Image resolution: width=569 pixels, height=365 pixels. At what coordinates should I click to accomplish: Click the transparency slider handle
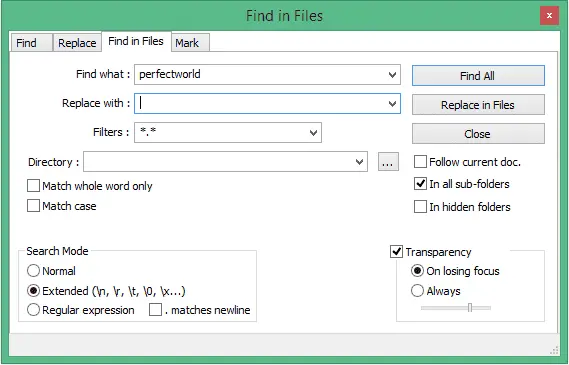tap(470, 308)
